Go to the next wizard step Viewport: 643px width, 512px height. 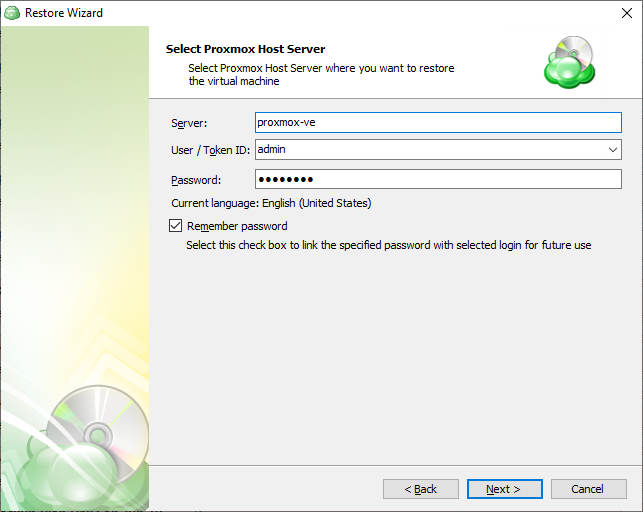[504, 489]
